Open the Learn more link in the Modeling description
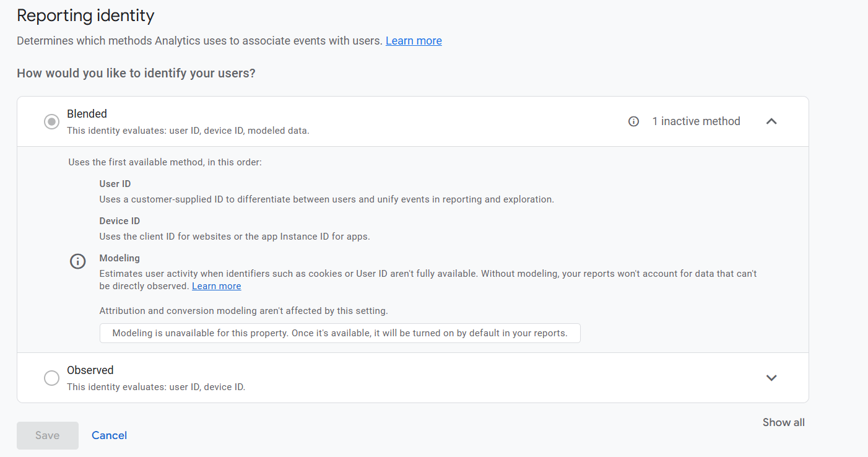Image resolution: width=868 pixels, height=457 pixels. [x=216, y=286]
